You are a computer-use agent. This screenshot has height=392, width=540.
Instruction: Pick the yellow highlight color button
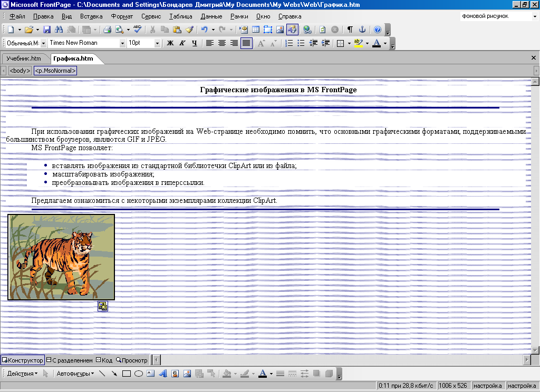coord(358,43)
